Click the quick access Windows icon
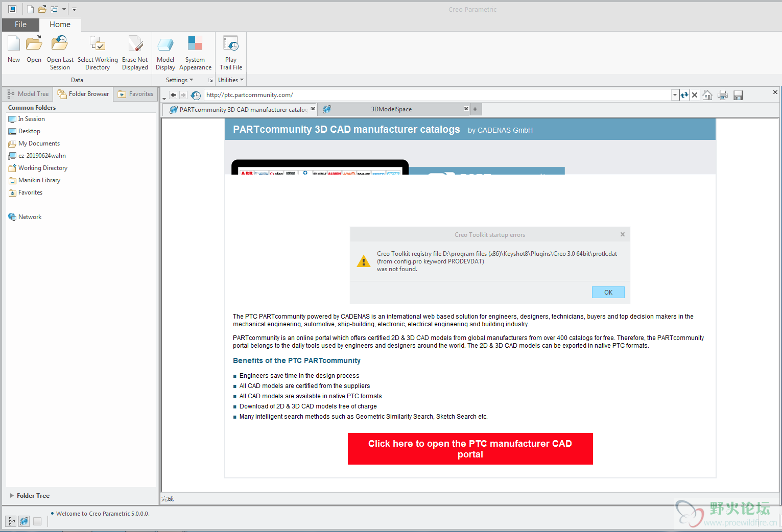Screen dimensions: 782x532 point(54,9)
